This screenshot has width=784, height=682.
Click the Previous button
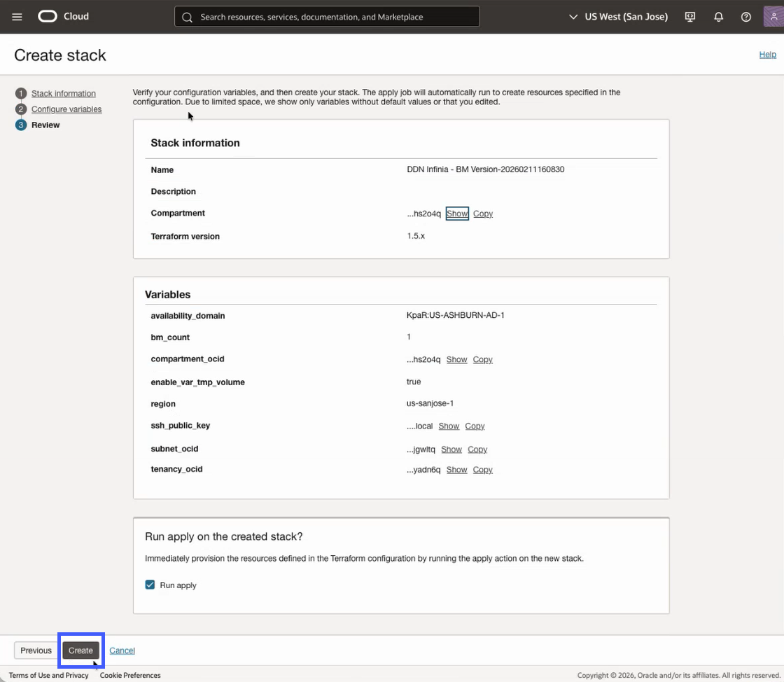tap(35, 650)
